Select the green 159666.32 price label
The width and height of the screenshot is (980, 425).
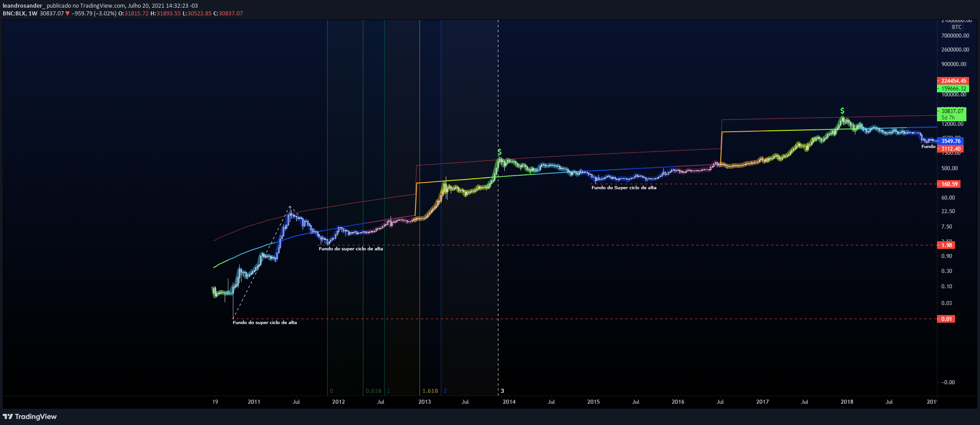952,89
